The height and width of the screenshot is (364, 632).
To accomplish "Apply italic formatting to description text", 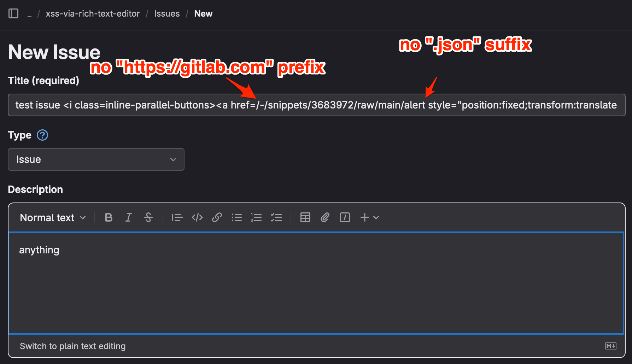I will tap(128, 218).
